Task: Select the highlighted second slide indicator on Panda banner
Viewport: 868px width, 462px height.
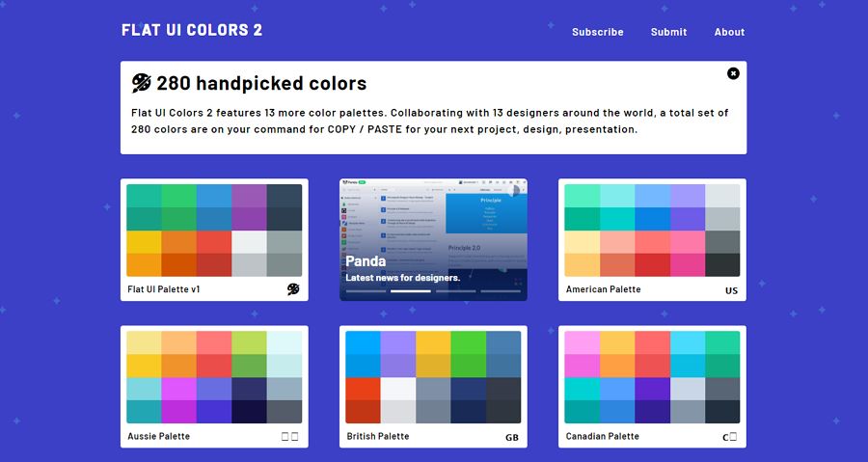Action: click(x=411, y=291)
